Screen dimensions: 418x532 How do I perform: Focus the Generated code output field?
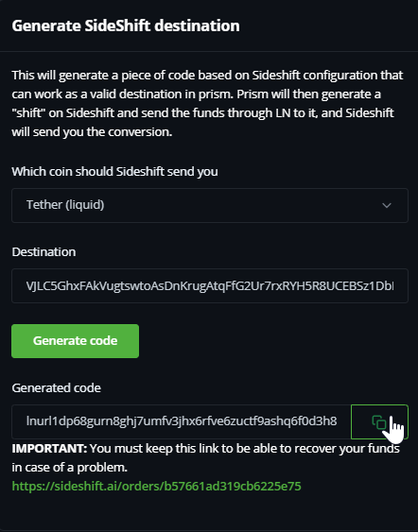click(x=182, y=421)
